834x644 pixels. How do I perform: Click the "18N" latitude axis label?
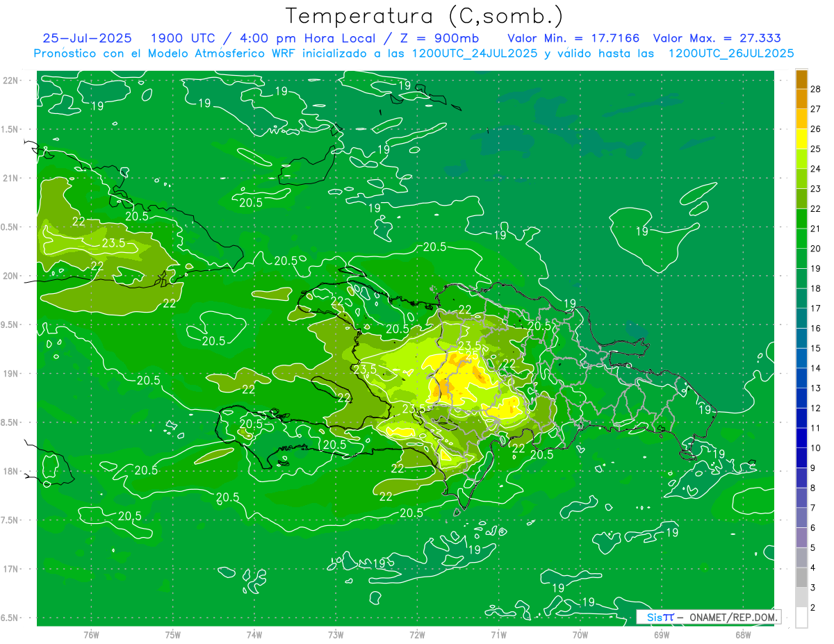point(10,471)
